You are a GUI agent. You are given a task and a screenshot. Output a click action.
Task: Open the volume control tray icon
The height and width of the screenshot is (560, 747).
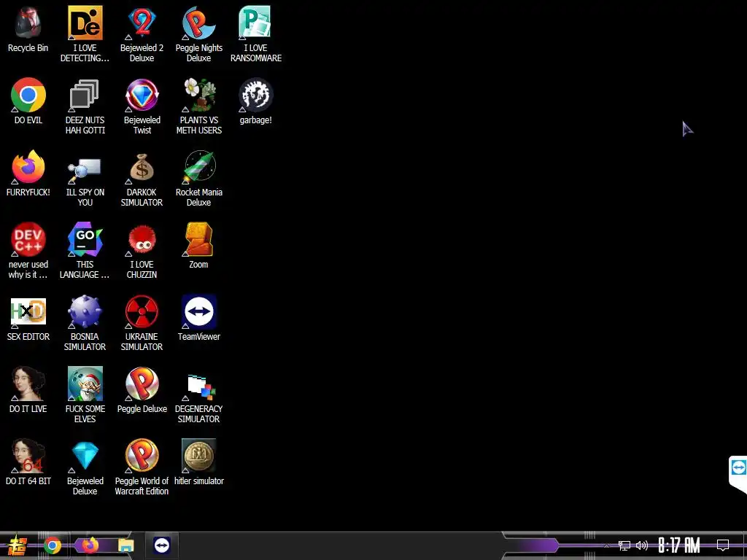[642, 545]
